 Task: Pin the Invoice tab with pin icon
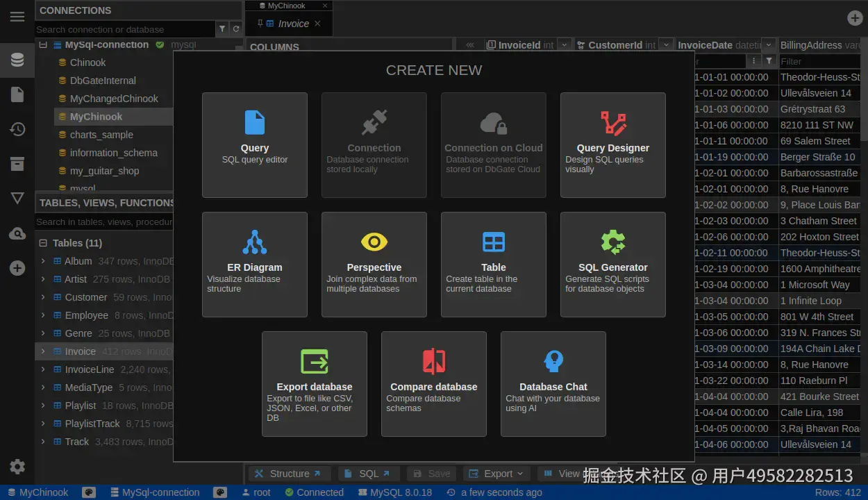pos(260,24)
